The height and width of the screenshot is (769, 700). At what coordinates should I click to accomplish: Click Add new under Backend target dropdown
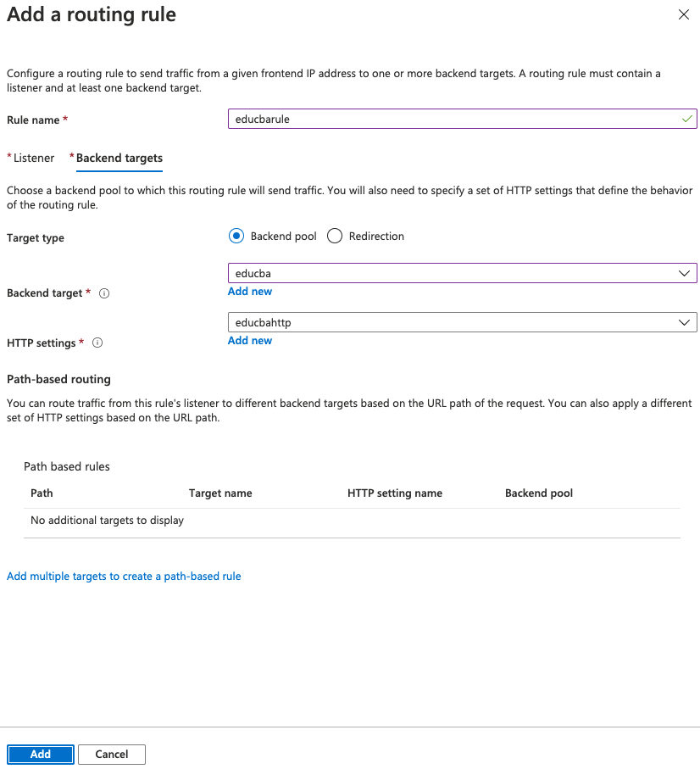coord(250,292)
